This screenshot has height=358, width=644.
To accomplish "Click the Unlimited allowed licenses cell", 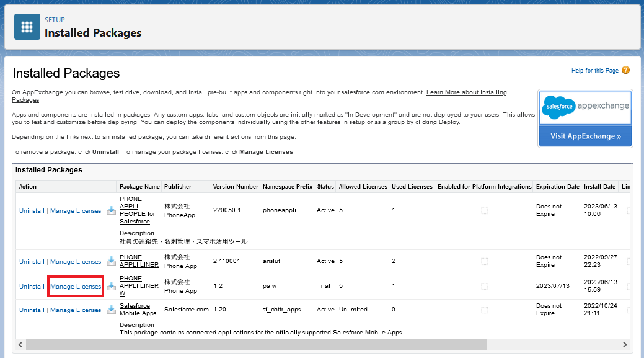I will pos(353,310).
